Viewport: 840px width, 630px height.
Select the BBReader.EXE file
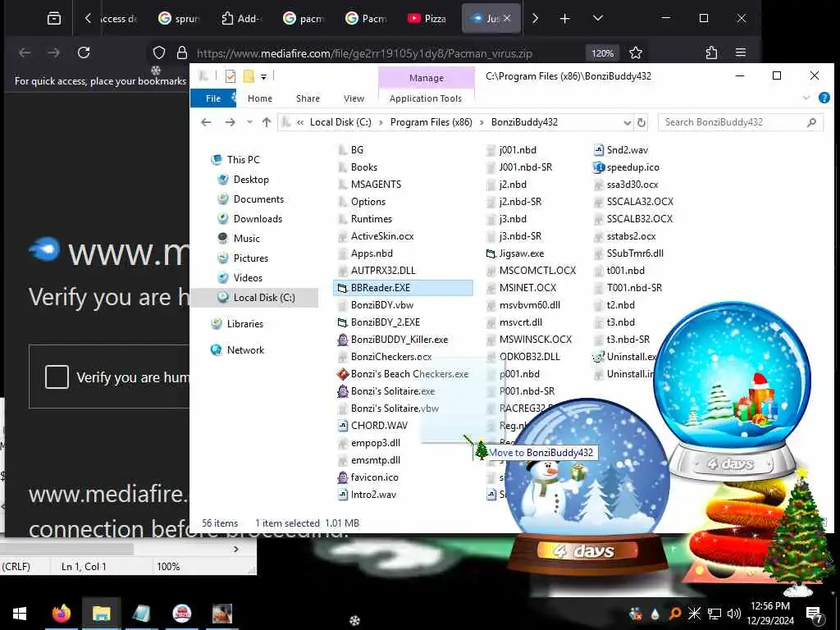point(403,288)
